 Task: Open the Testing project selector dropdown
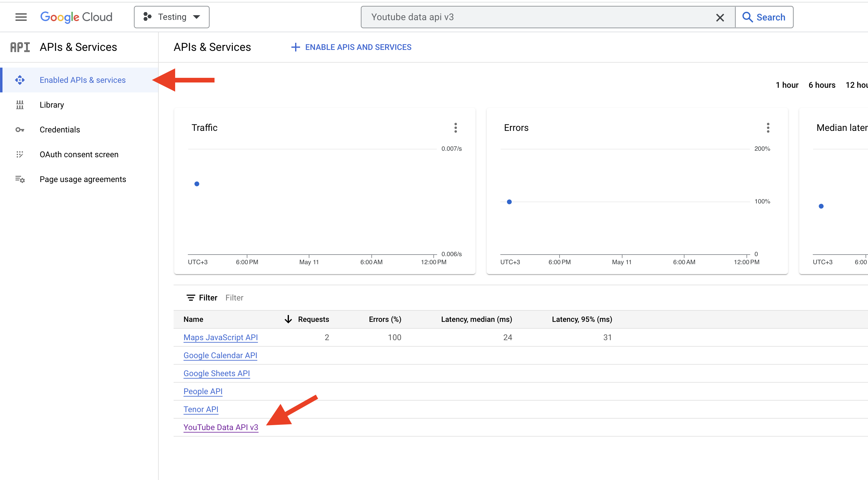point(171,17)
